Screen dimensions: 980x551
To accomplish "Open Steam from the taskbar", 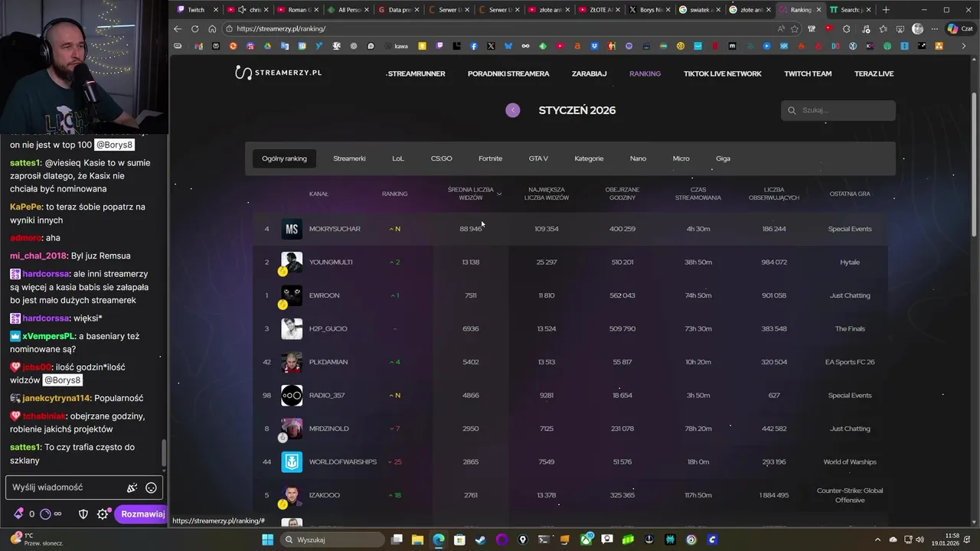I will click(x=480, y=540).
